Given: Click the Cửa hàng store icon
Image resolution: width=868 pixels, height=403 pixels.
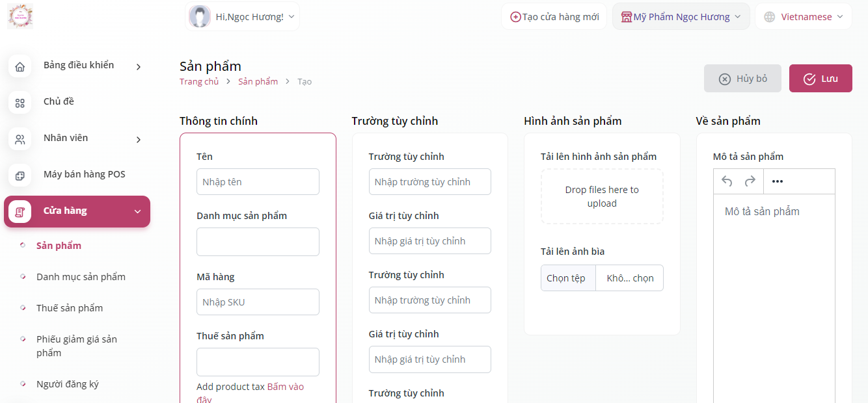Looking at the screenshot, I should tap(20, 212).
